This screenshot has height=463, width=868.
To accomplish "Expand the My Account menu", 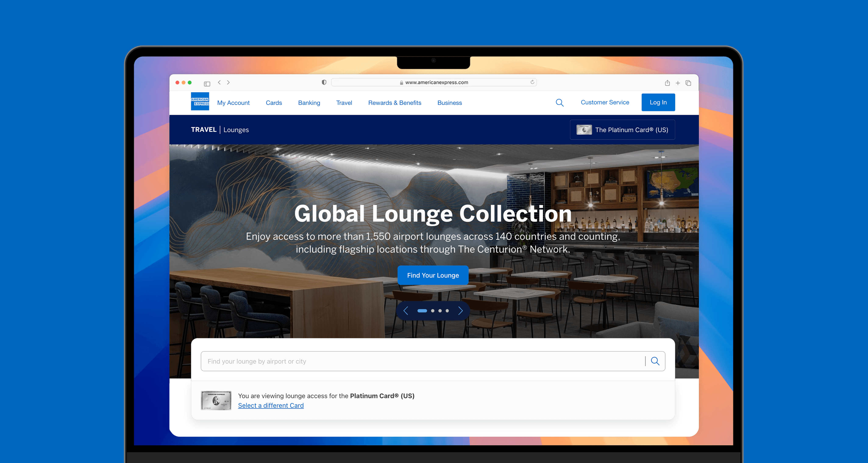I will (233, 103).
